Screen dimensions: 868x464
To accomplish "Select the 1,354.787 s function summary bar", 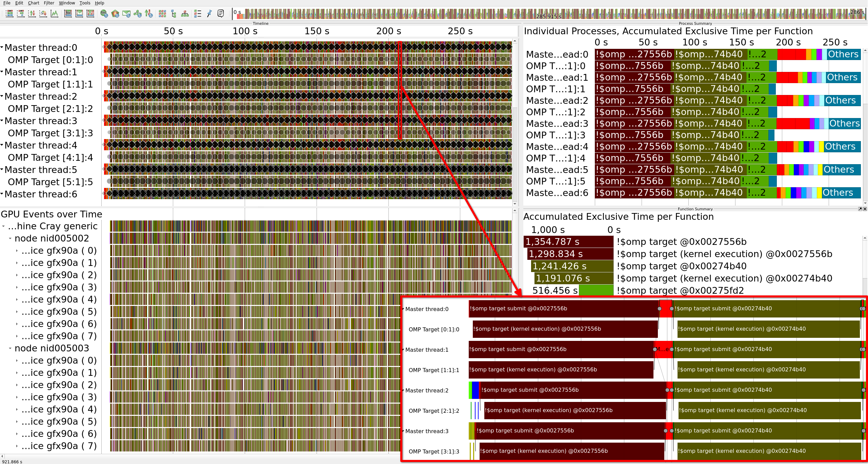I will click(568, 242).
